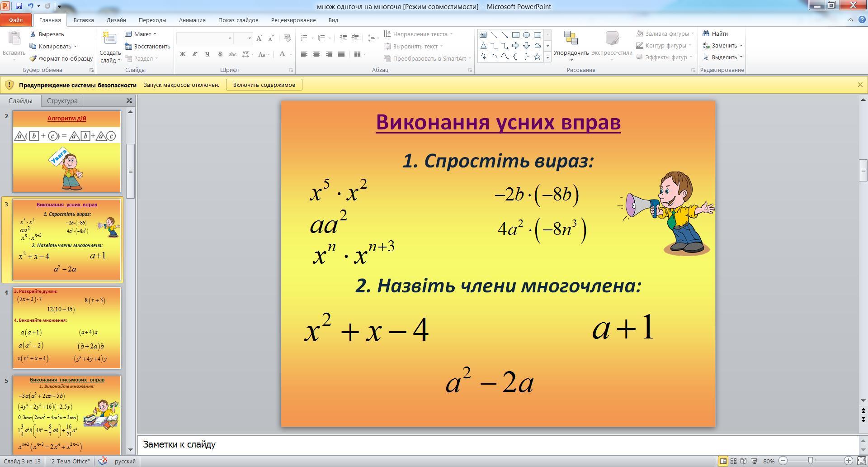Select the five-point star shape
This screenshot has width=868, height=467.
(x=537, y=57)
